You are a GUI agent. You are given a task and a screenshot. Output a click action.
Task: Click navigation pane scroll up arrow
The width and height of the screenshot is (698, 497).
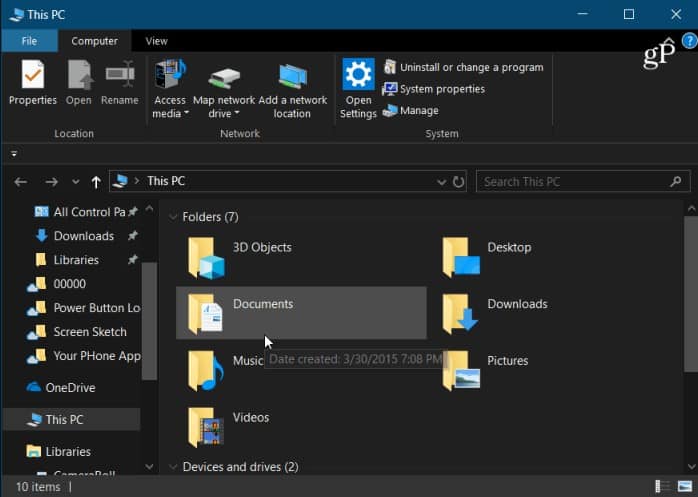coord(150,208)
